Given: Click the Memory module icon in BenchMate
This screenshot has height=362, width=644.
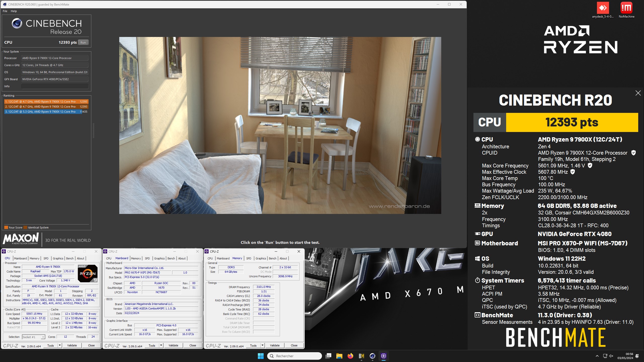Looking at the screenshot, I should pyautogui.click(x=477, y=206).
